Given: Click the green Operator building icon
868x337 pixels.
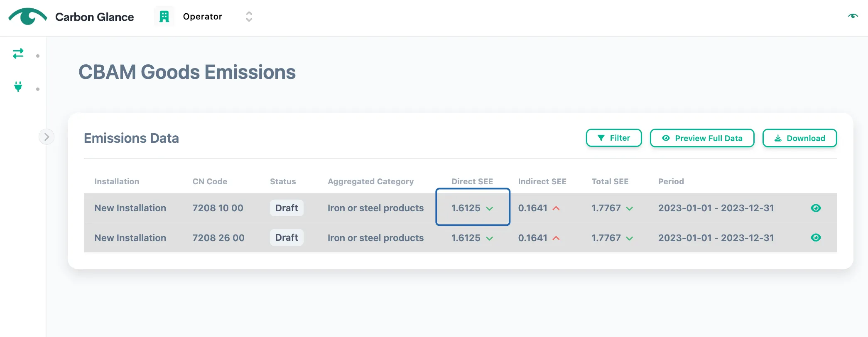Looking at the screenshot, I should coord(164,17).
